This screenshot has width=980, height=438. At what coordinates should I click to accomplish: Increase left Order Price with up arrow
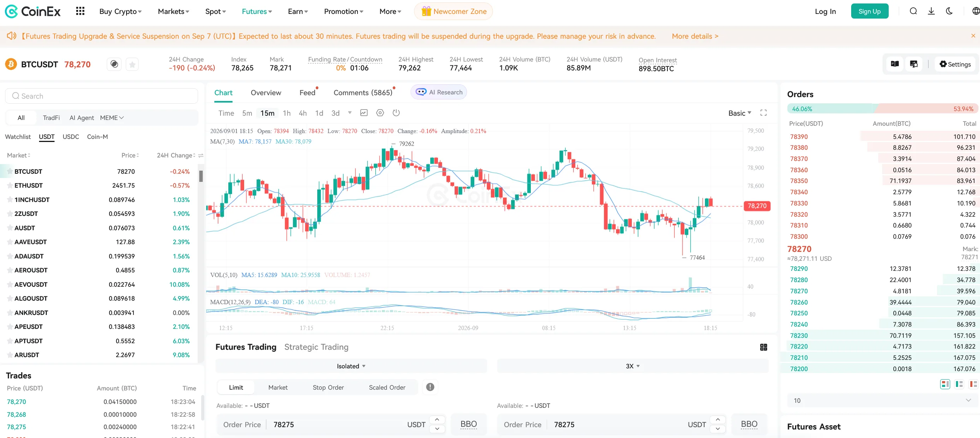pyautogui.click(x=437, y=420)
